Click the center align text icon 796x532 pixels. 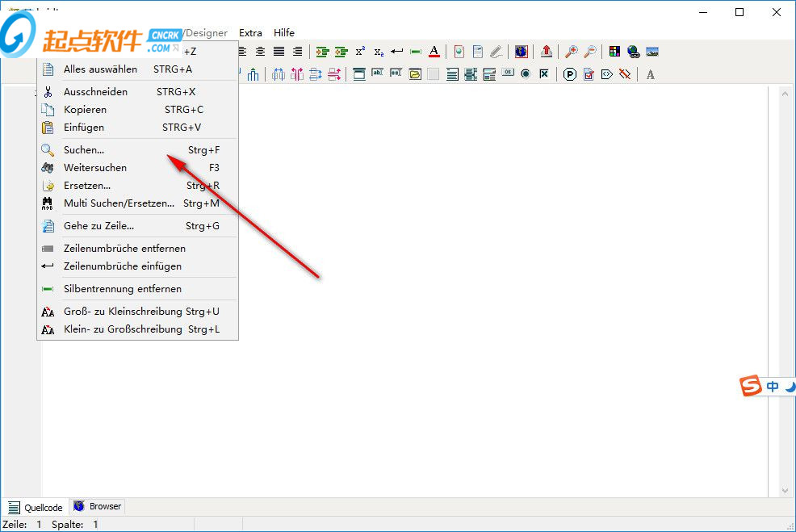[x=260, y=52]
